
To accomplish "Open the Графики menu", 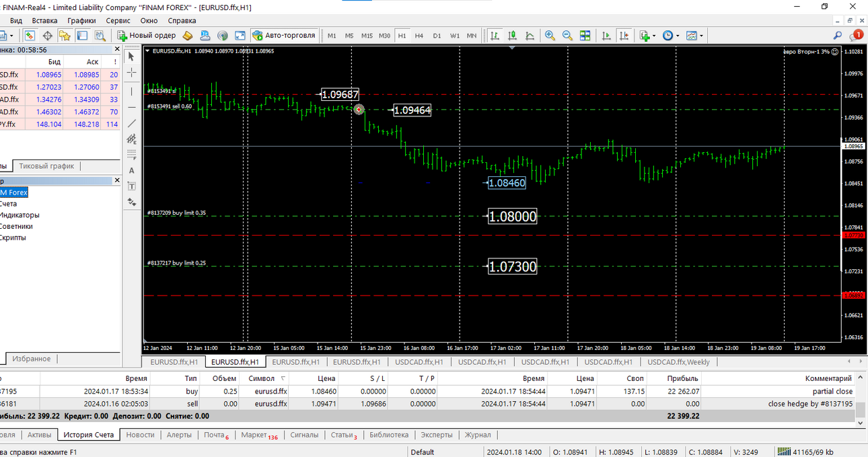I will [x=81, y=21].
